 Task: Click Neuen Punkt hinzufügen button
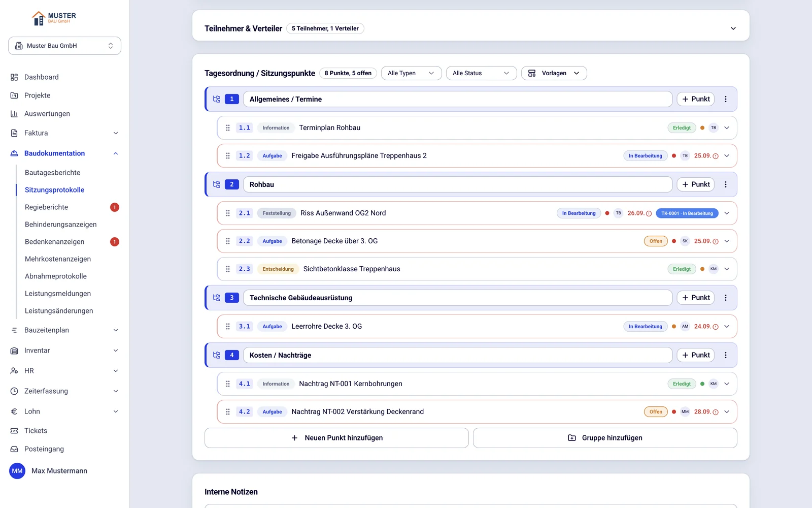click(x=336, y=438)
